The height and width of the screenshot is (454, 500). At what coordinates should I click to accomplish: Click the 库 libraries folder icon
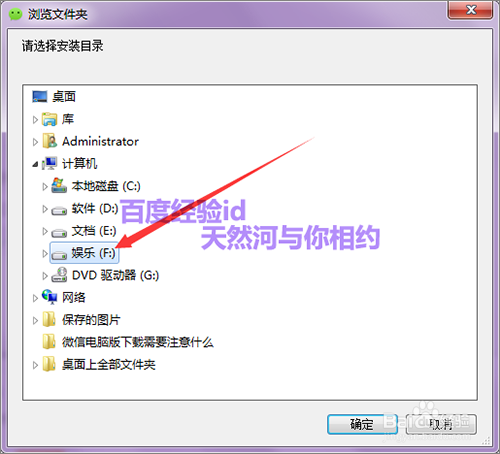pyautogui.click(x=49, y=119)
